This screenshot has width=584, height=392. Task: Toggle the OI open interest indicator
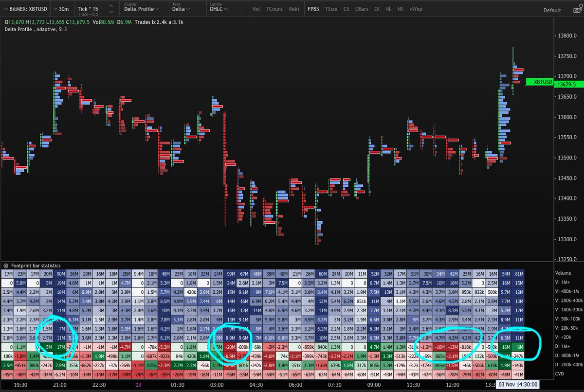376,9
